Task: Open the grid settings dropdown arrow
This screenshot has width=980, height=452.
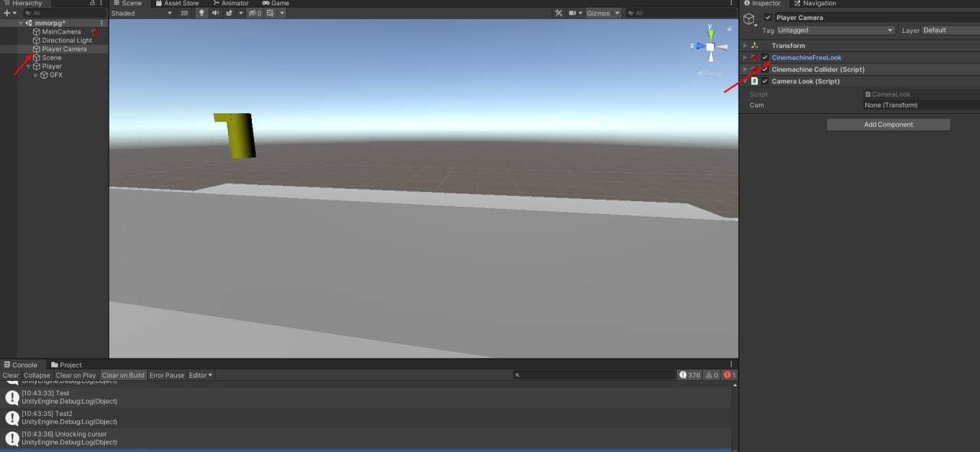Action: (282, 13)
